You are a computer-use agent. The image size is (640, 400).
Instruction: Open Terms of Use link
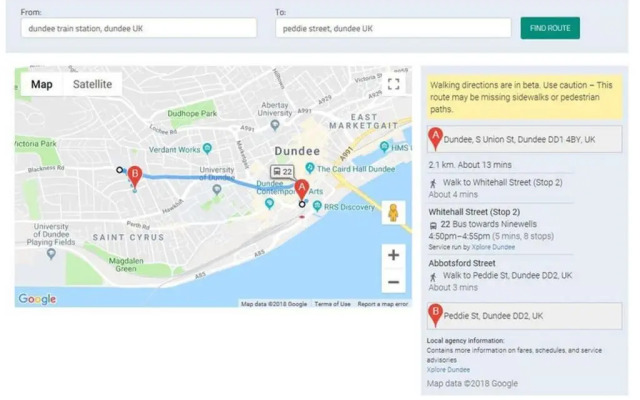[332, 304]
